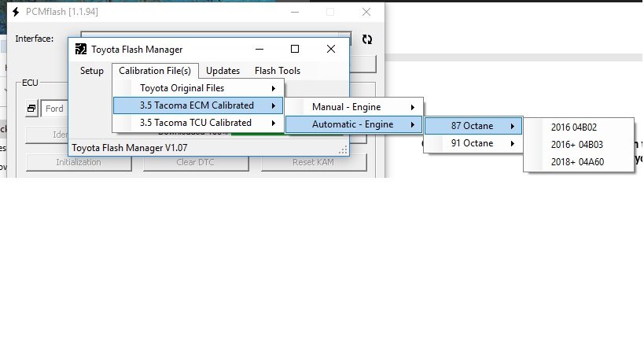Select 3.5 Tacoma ECM Calibrated entry
644x362 pixels.
(x=198, y=105)
